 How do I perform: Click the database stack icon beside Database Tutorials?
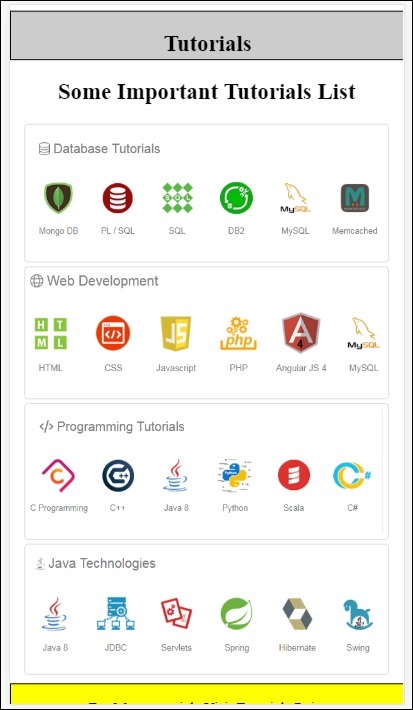(x=44, y=149)
